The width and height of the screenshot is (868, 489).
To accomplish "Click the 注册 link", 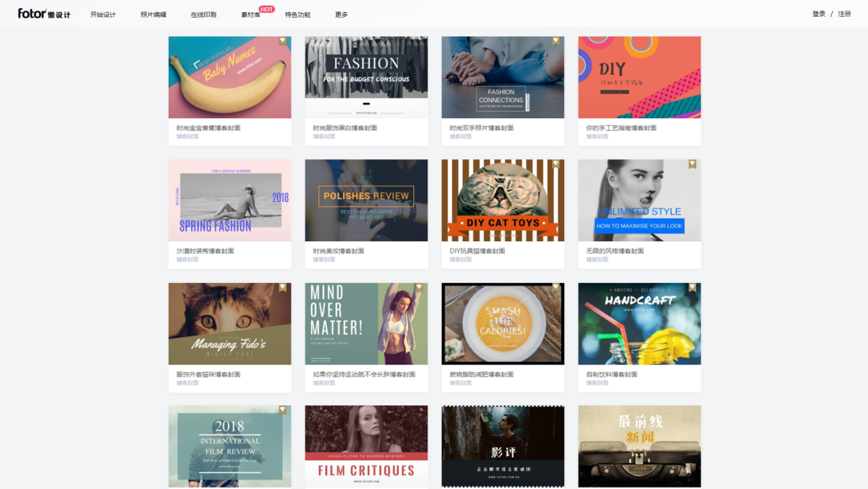I will point(844,14).
